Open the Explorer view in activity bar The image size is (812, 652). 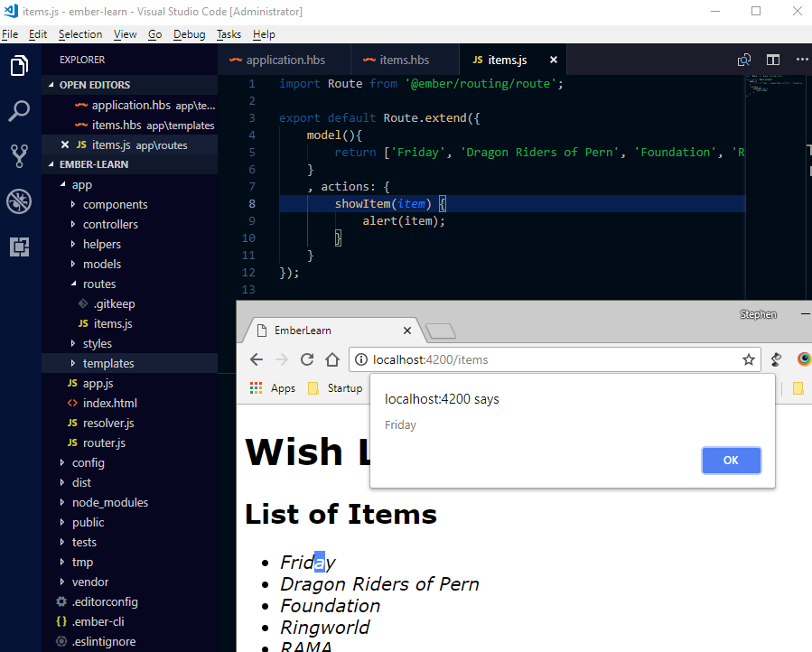coord(19,66)
